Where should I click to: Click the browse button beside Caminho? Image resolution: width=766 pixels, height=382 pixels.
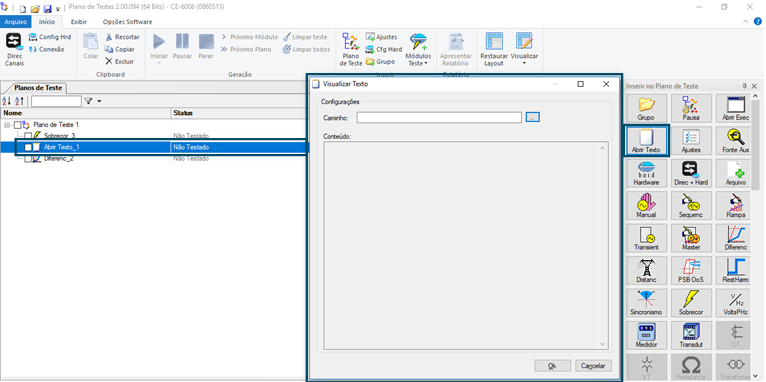[x=532, y=117]
